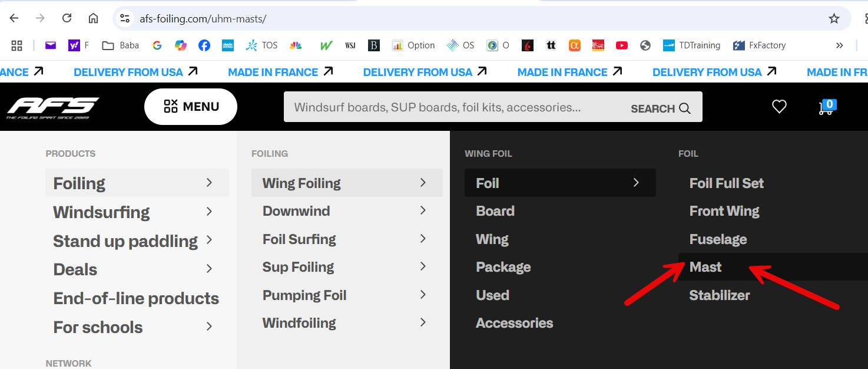The width and height of the screenshot is (868, 369).
Task: Reload the page
Action: tap(67, 18)
